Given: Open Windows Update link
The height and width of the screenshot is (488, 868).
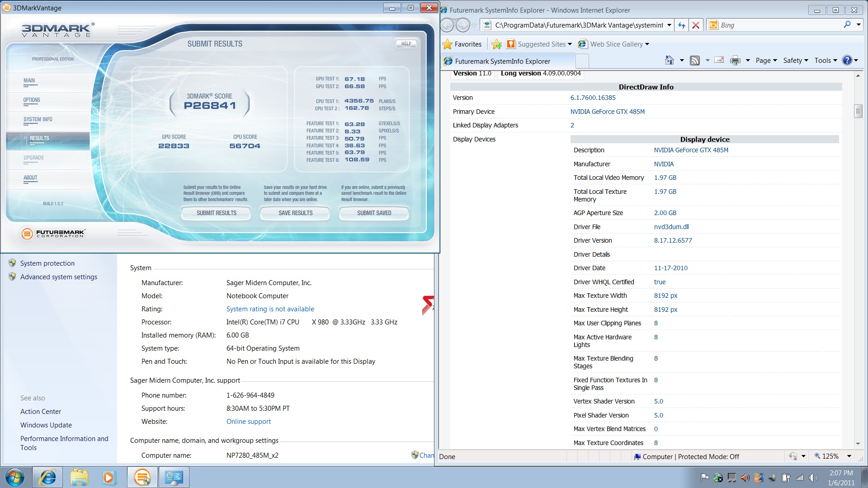Looking at the screenshot, I should point(46,425).
